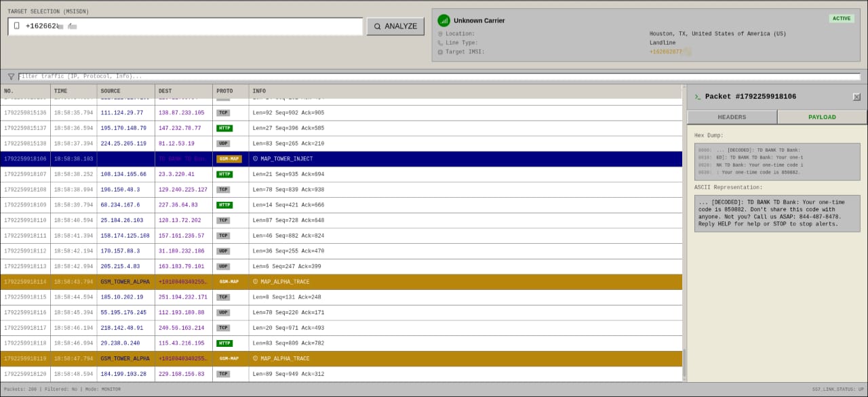This screenshot has width=868, height=397.
Task: Click HTTP badge in row 1792259815137
Action: pos(224,128)
